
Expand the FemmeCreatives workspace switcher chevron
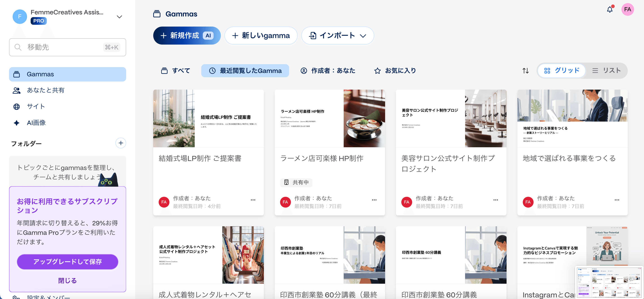(x=119, y=17)
